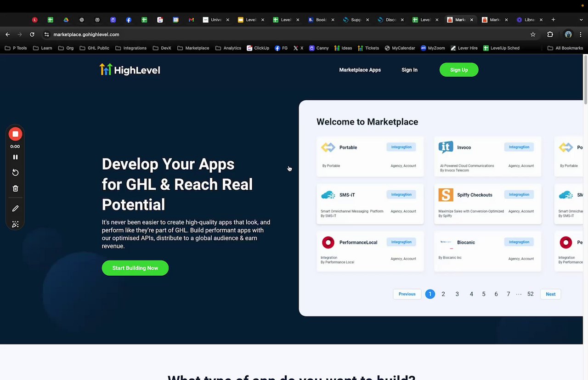588x380 pixels.
Task: Expand the P Tools bookmark folder
Action: pyautogui.click(x=16, y=48)
